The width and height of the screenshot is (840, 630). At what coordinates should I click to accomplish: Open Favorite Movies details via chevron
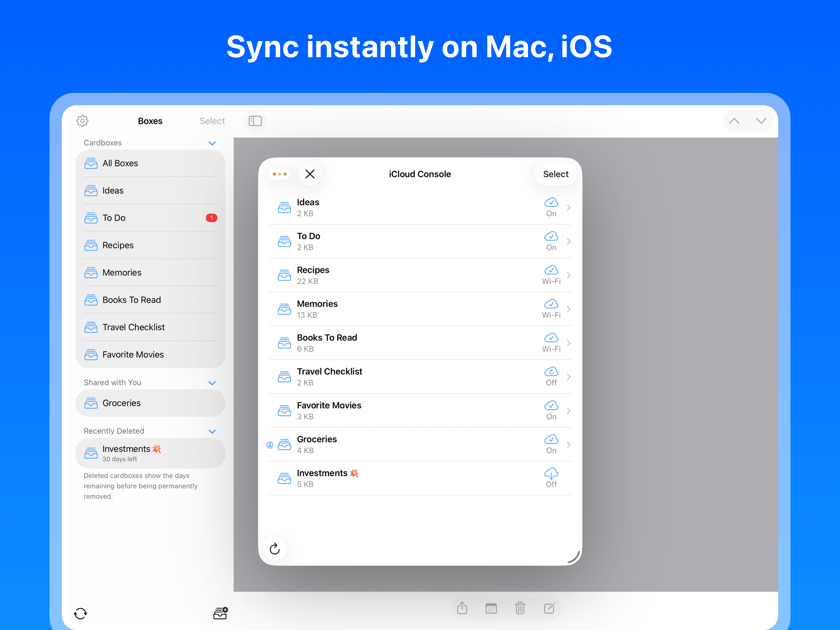(569, 410)
